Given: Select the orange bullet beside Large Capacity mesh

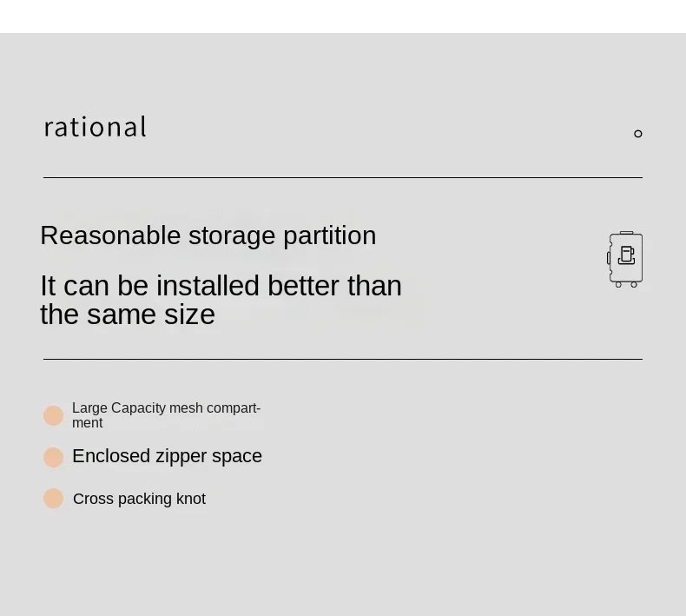Looking at the screenshot, I should point(54,415).
